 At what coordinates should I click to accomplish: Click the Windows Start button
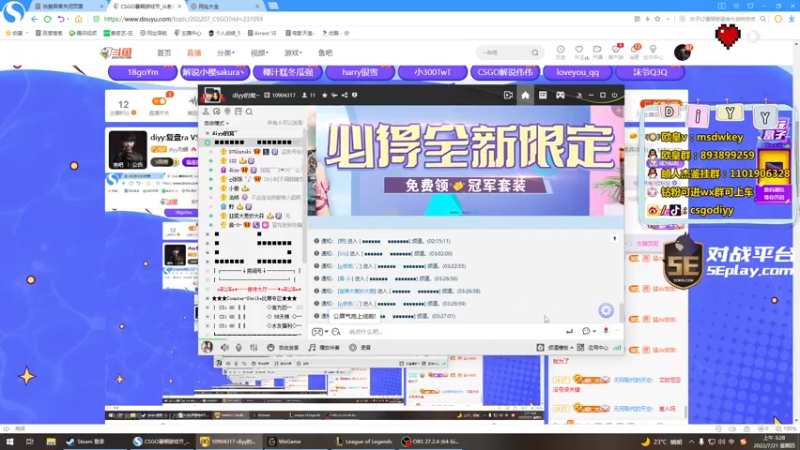[x=10, y=441]
